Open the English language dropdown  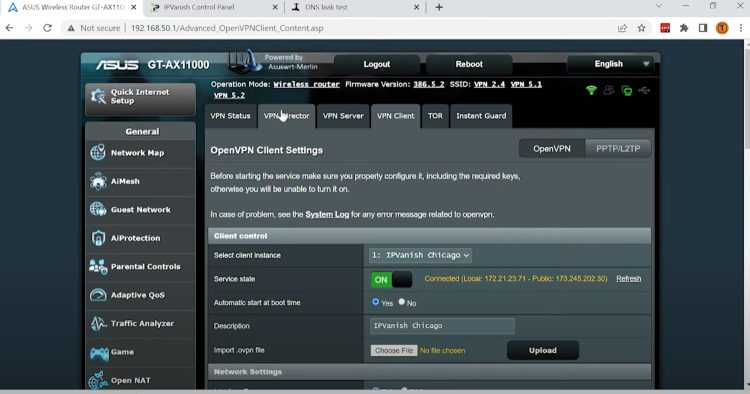click(x=610, y=64)
